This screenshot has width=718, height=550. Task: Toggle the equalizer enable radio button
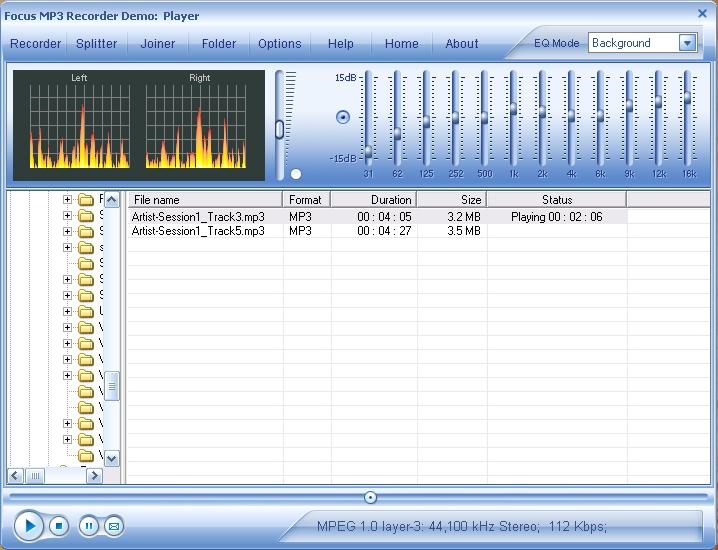click(x=343, y=117)
